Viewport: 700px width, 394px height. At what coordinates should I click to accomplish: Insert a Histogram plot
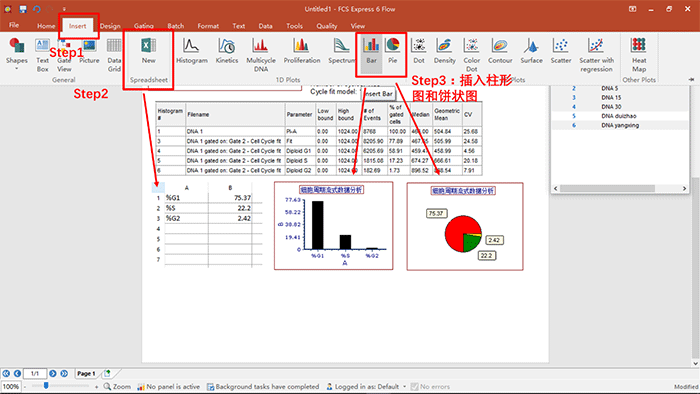pyautogui.click(x=192, y=51)
